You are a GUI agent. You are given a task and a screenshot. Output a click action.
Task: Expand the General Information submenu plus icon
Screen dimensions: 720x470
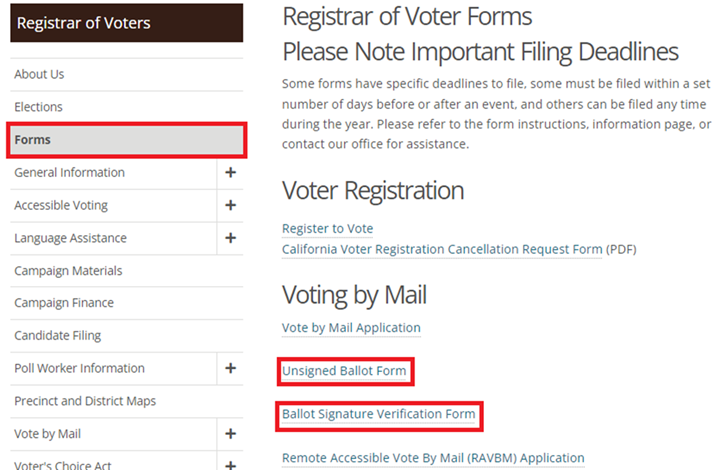[230, 173]
